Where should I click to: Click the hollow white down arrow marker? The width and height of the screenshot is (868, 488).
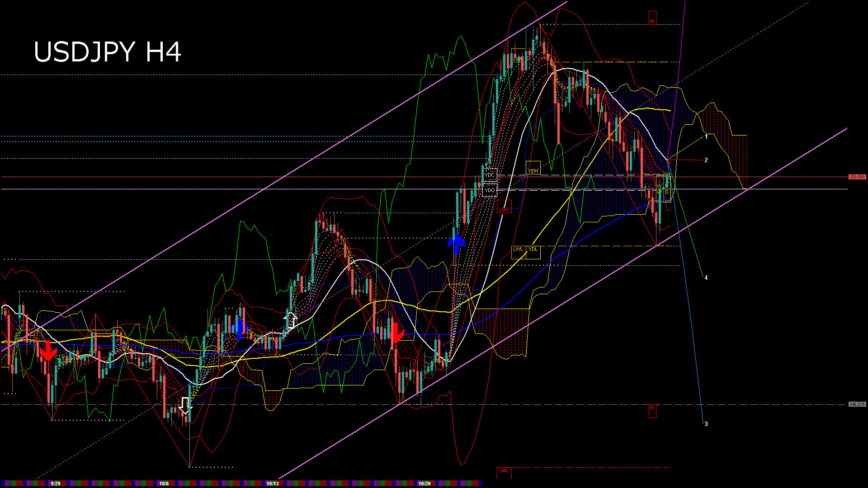click(x=185, y=405)
